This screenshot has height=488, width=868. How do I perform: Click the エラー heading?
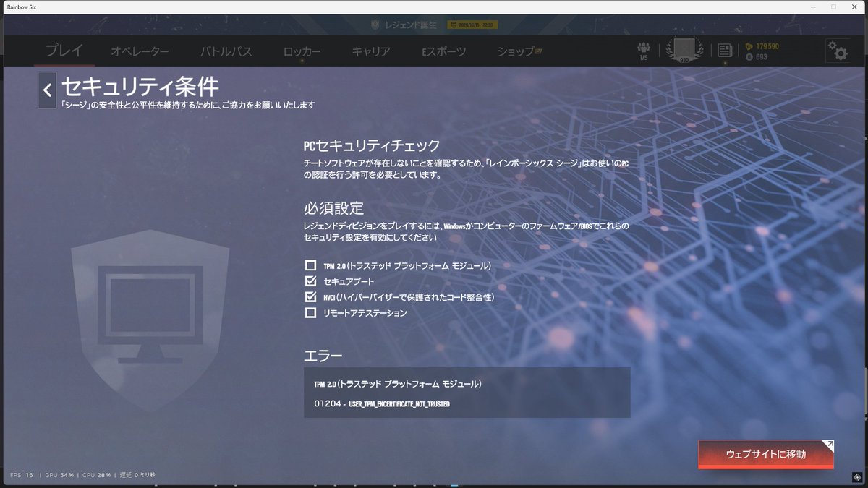(x=323, y=356)
